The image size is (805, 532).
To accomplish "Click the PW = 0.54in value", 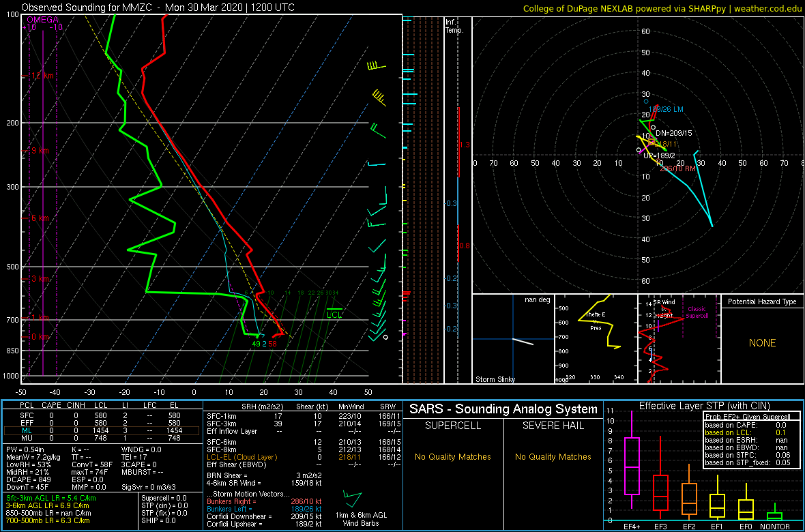I will click(x=27, y=450).
